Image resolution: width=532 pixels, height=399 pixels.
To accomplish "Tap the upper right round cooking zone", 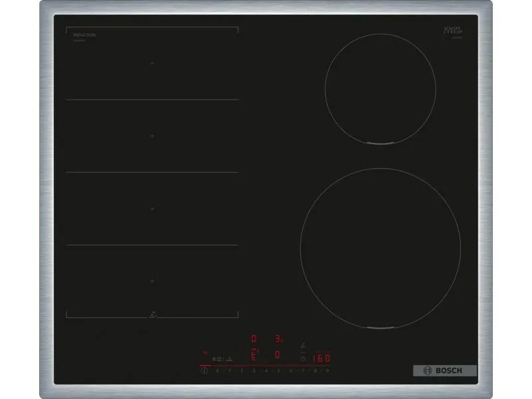I will point(380,89).
